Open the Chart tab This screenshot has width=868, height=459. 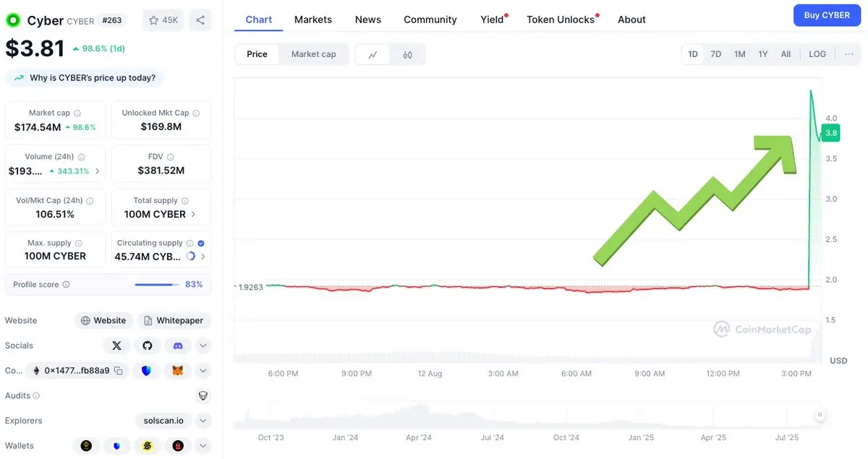tap(259, 20)
